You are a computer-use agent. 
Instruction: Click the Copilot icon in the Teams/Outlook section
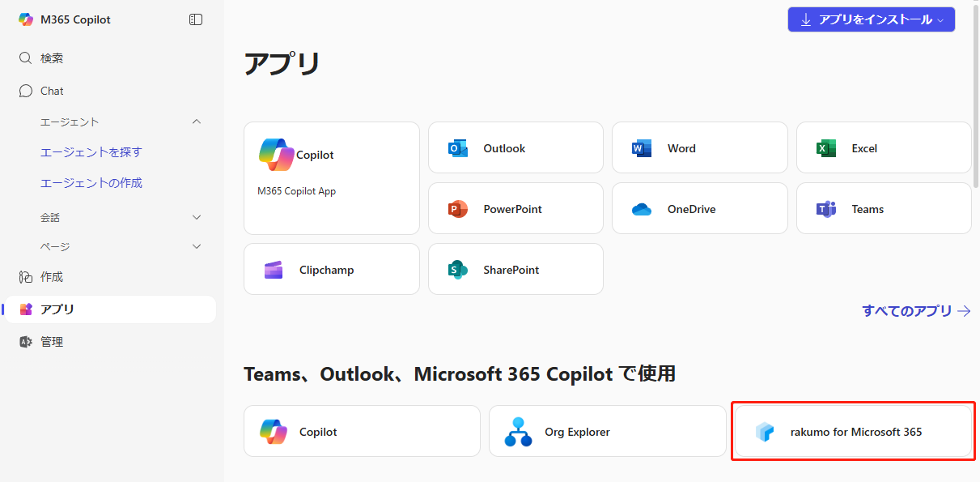274,432
